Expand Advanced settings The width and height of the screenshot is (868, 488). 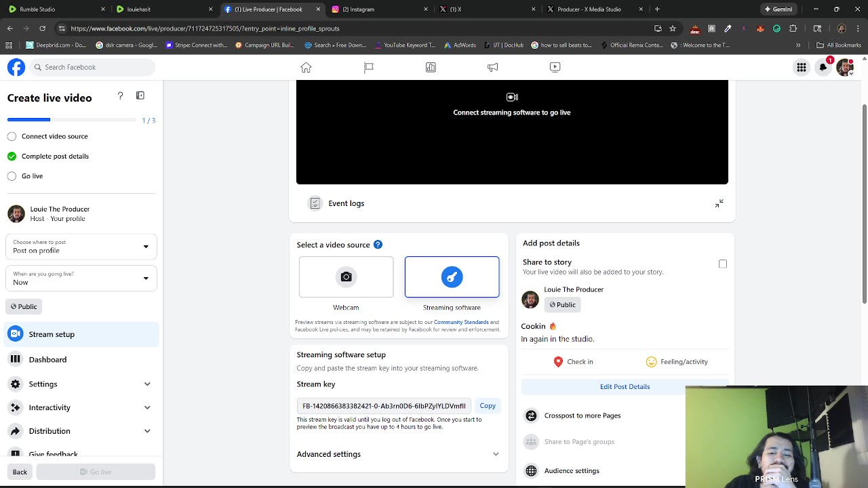[x=398, y=454]
